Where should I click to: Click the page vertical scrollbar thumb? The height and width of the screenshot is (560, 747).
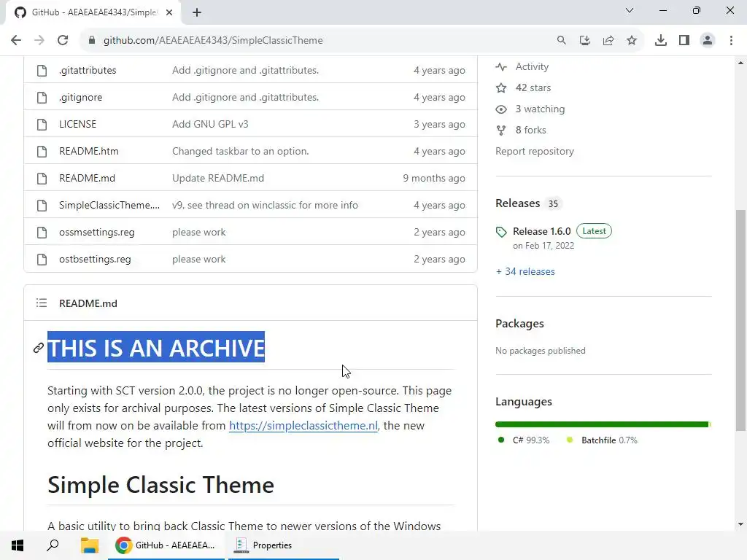741,321
